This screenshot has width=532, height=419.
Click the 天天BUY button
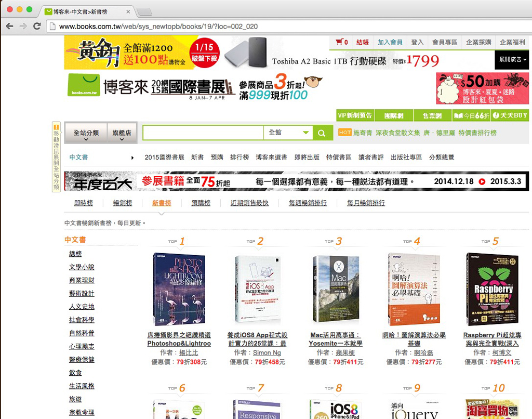tap(510, 115)
